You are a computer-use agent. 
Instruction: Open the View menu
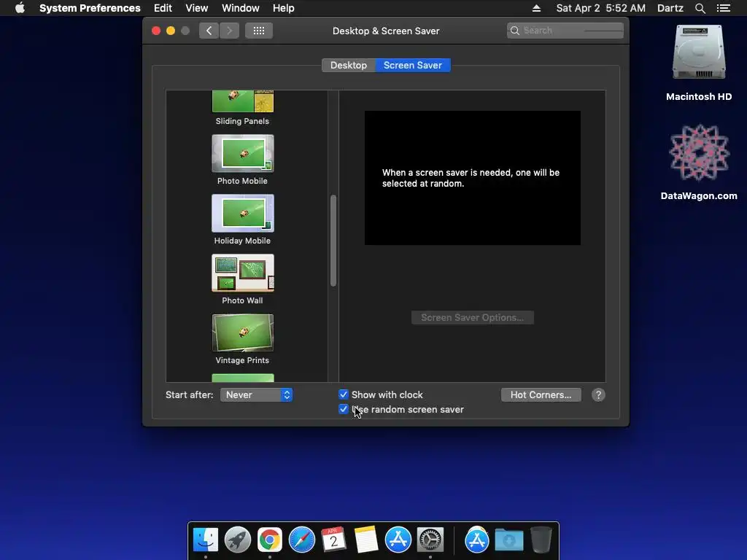(x=197, y=8)
